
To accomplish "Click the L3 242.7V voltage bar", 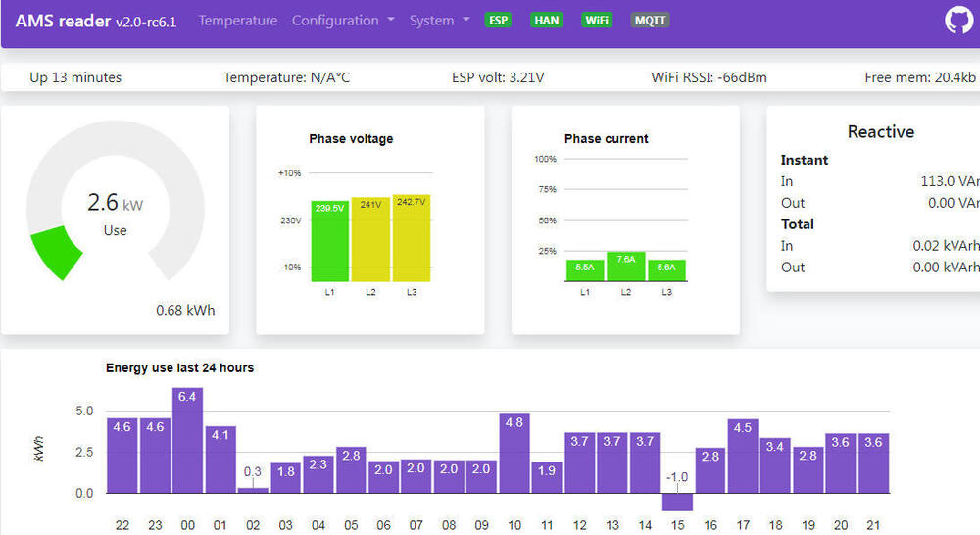I will click(412, 239).
